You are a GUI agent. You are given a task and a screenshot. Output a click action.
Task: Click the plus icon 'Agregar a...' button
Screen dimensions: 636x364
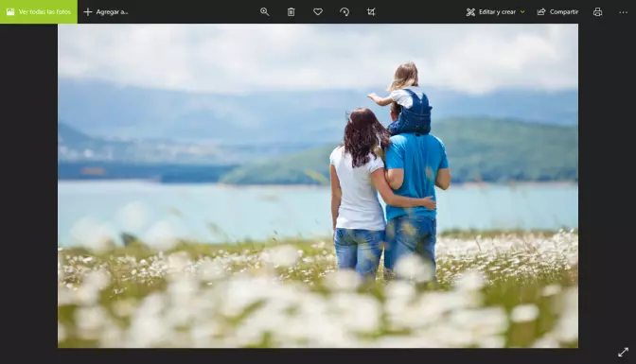(x=105, y=11)
